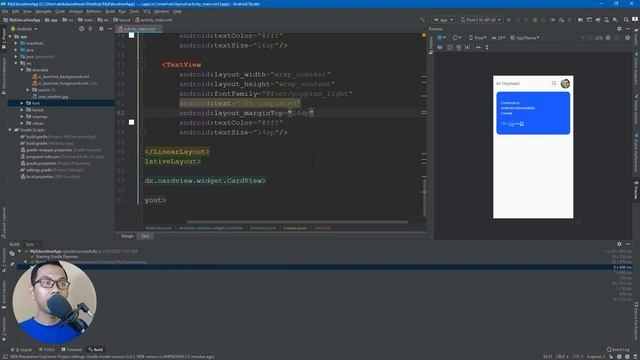Click the blue course card in preview
Image resolution: width=640 pixels, height=360 pixels.
pyautogui.click(x=533, y=113)
